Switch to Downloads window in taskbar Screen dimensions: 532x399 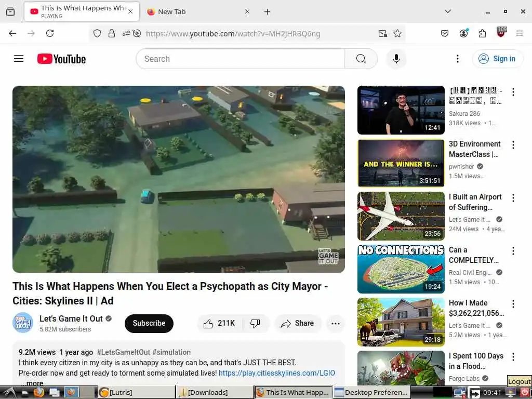[x=215, y=392]
